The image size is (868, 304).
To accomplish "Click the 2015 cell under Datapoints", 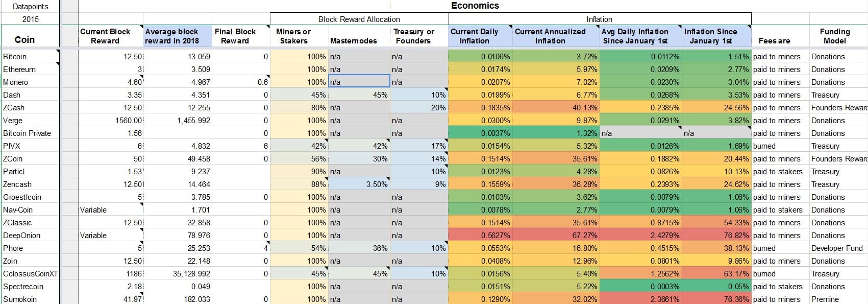I will tap(30, 19).
